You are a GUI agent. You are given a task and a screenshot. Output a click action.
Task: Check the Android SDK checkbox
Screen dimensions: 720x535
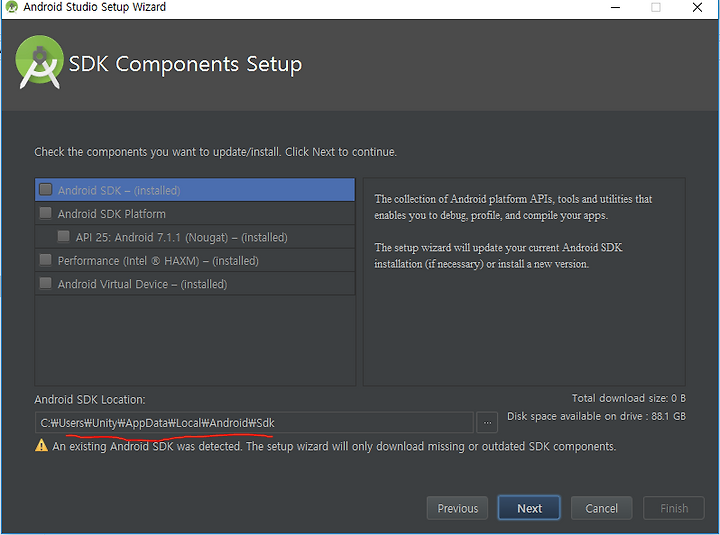coord(45,189)
